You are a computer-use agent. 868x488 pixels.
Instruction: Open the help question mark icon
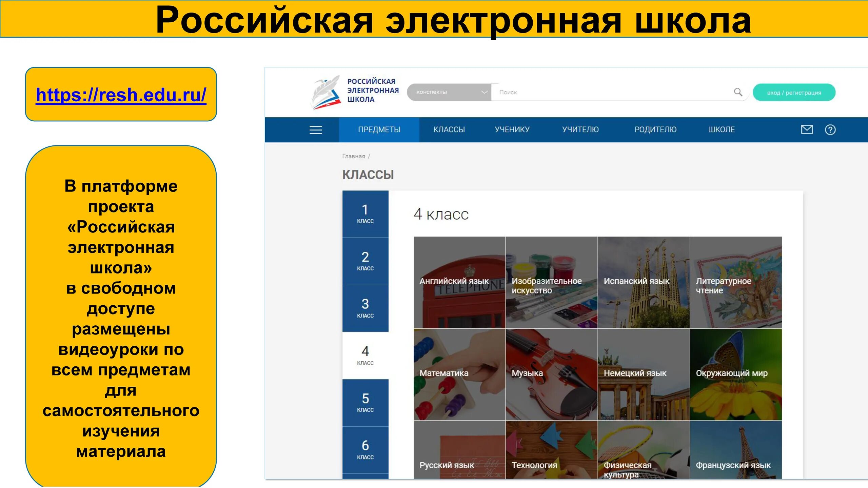(830, 130)
